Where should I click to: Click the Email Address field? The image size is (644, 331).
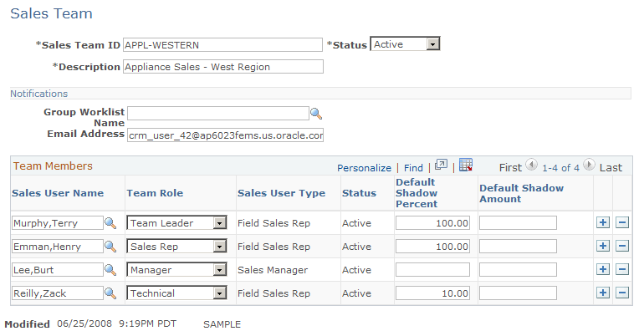[x=225, y=135]
